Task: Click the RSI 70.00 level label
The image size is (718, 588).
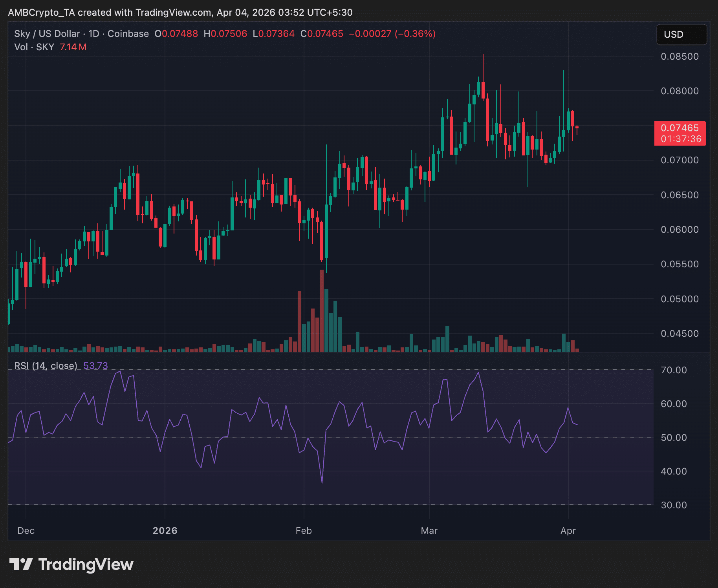Action: click(674, 370)
